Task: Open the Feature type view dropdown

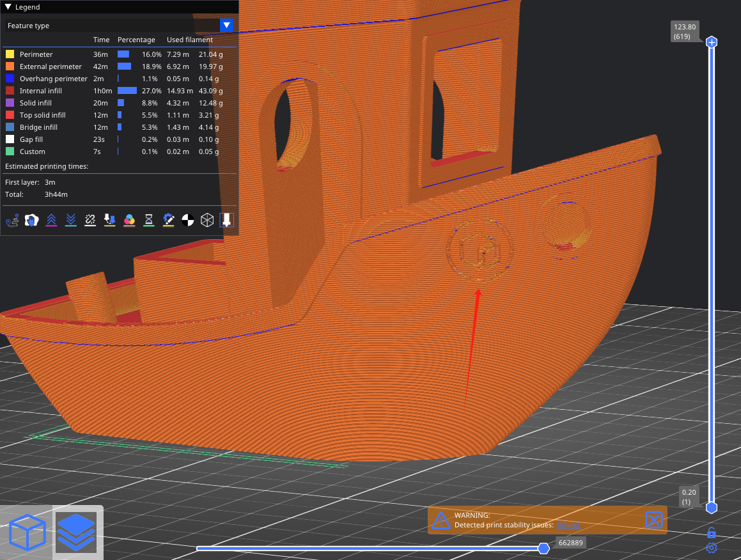Action: [226, 25]
